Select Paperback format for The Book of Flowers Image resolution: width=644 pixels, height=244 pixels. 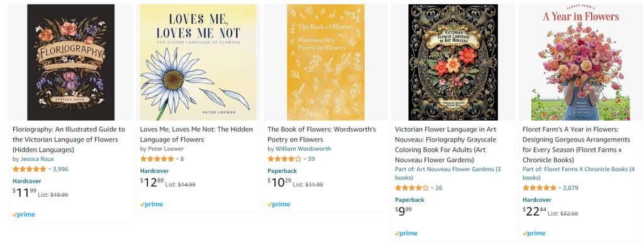[x=282, y=171]
